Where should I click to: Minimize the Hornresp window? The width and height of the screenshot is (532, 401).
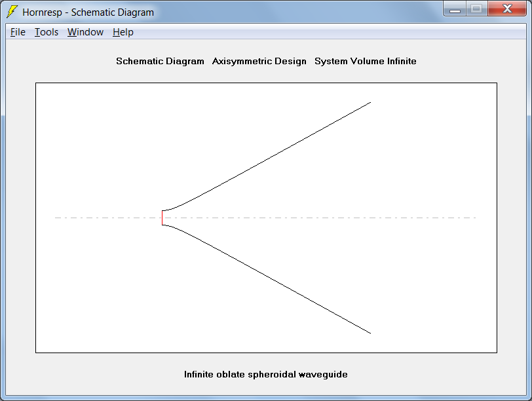click(x=455, y=9)
